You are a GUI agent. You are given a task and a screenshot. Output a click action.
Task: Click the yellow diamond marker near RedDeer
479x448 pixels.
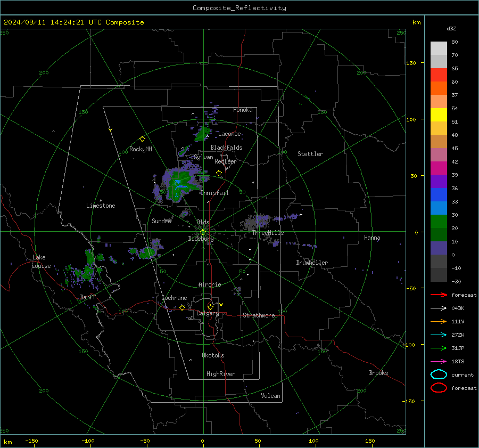point(219,173)
